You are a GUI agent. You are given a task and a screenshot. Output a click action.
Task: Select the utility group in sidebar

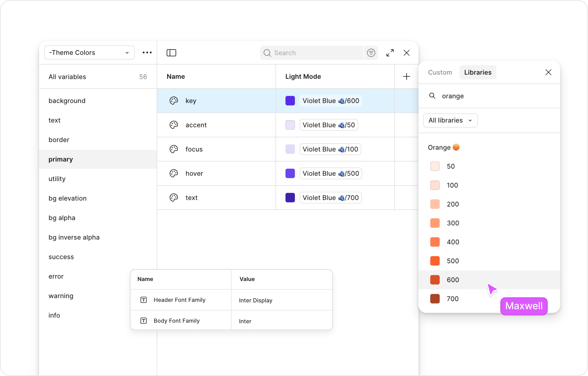click(57, 179)
